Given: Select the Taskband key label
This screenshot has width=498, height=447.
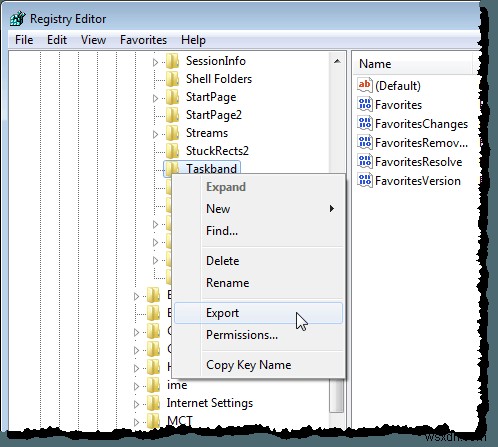Looking at the screenshot, I should tap(211, 169).
